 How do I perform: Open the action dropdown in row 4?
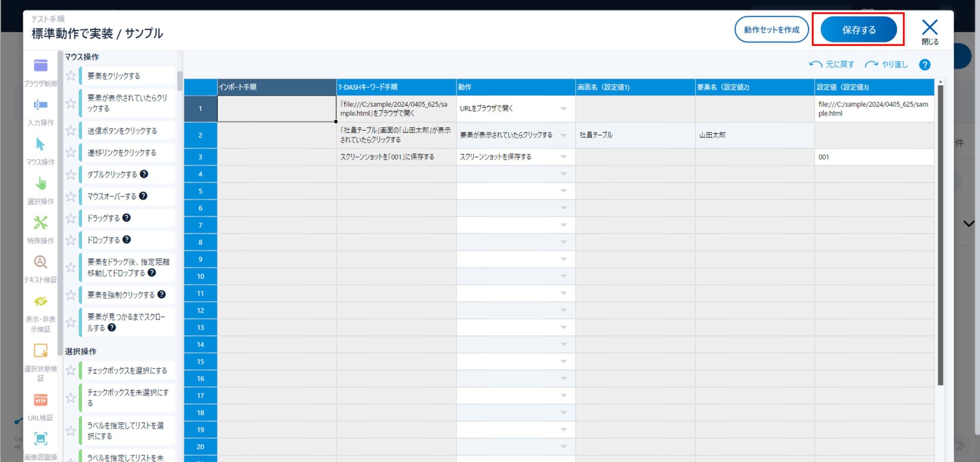click(x=563, y=174)
